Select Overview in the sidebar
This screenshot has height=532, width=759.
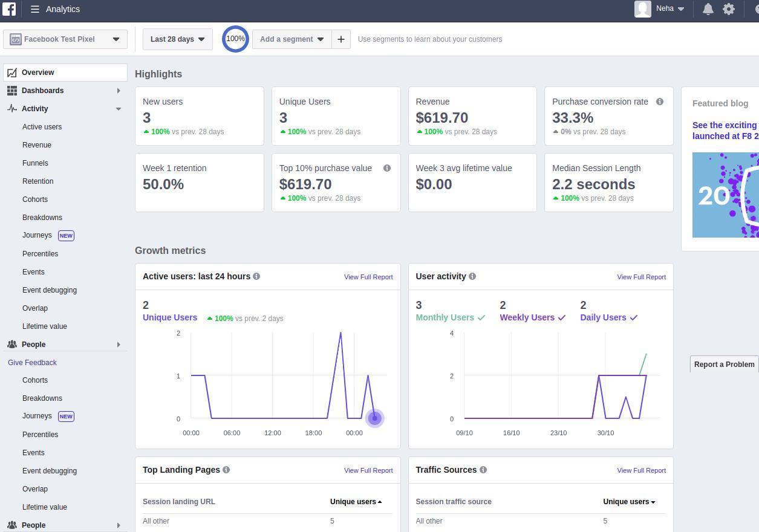[x=65, y=73]
